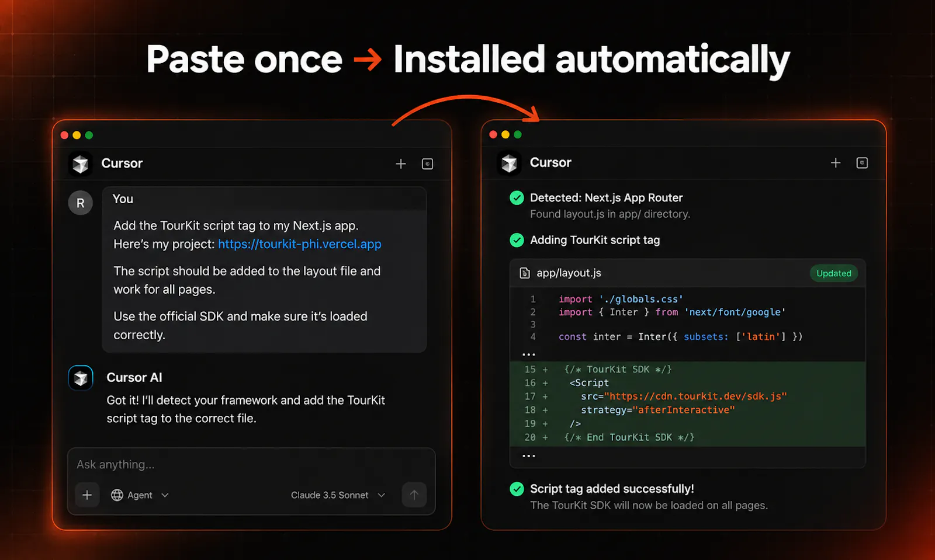Image resolution: width=935 pixels, height=560 pixels.
Task: Click the green check next to Adding TourKit script tag
Action: pyautogui.click(x=517, y=240)
